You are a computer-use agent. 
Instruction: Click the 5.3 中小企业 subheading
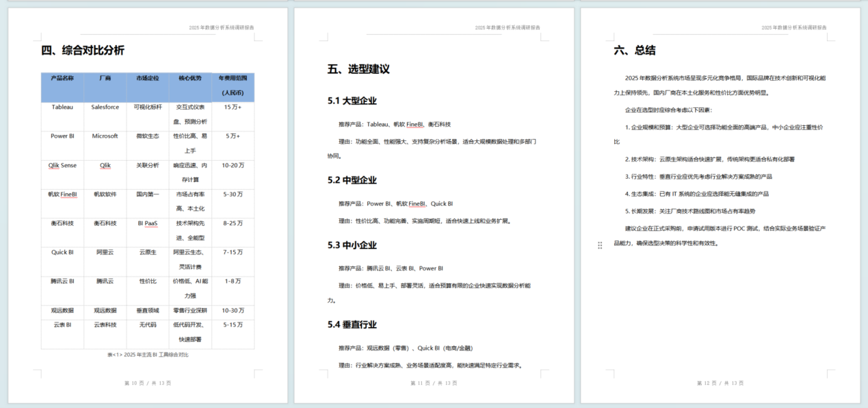352,245
